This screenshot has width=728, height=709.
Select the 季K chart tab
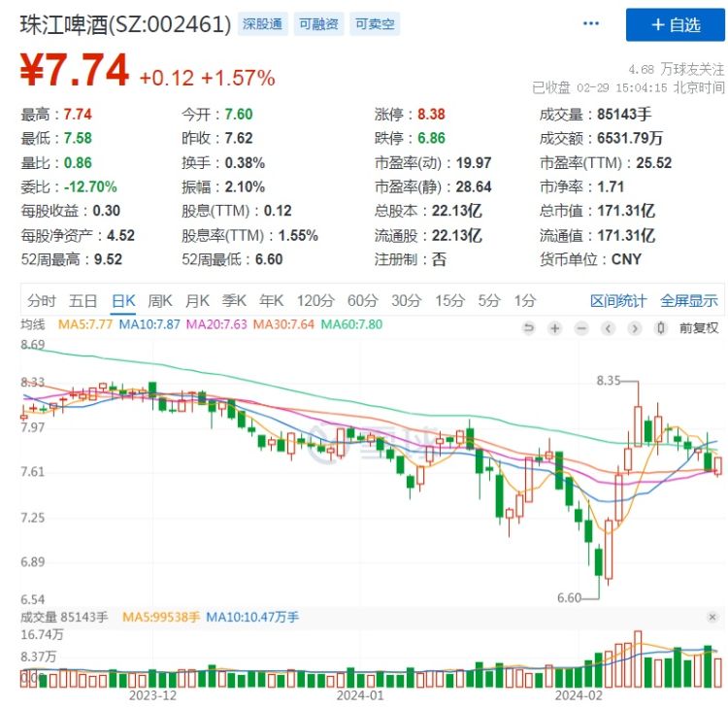click(234, 301)
